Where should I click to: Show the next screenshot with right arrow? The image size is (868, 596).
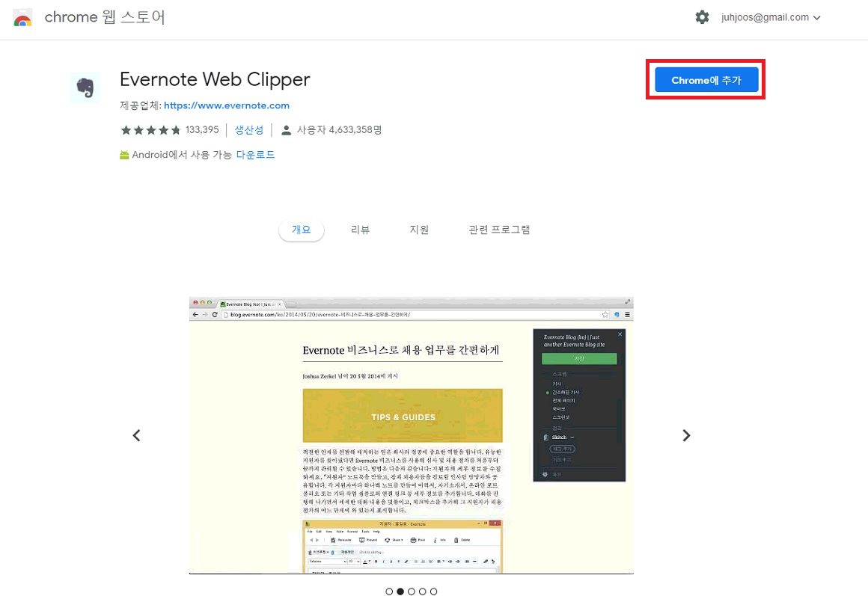point(686,435)
